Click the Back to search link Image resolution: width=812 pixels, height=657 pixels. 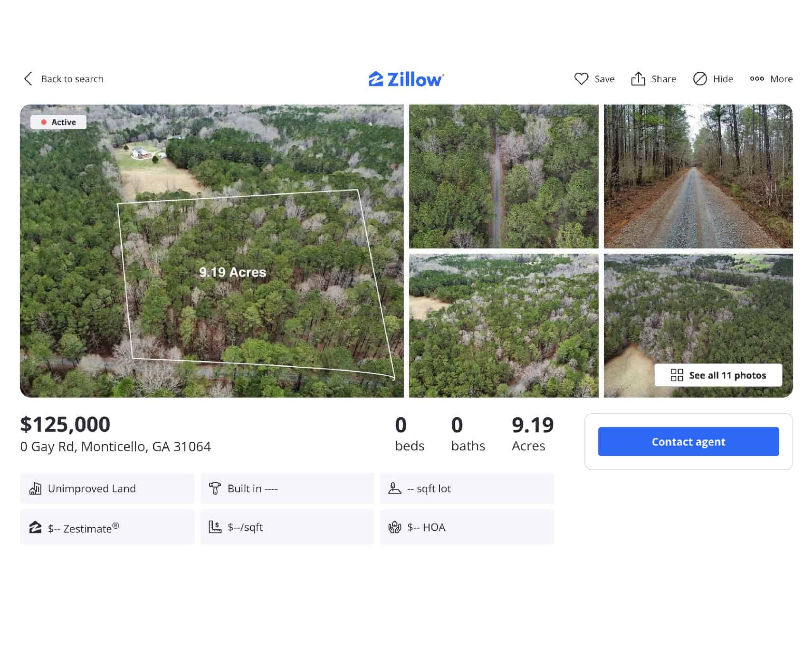pos(72,79)
